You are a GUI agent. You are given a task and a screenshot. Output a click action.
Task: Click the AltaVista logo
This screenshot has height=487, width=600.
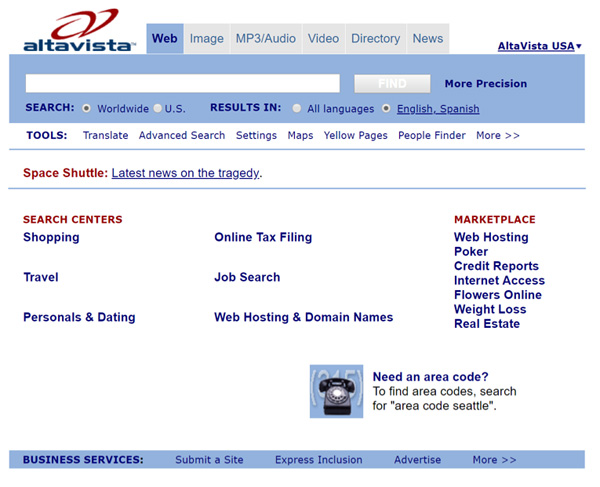[x=80, y=31]
